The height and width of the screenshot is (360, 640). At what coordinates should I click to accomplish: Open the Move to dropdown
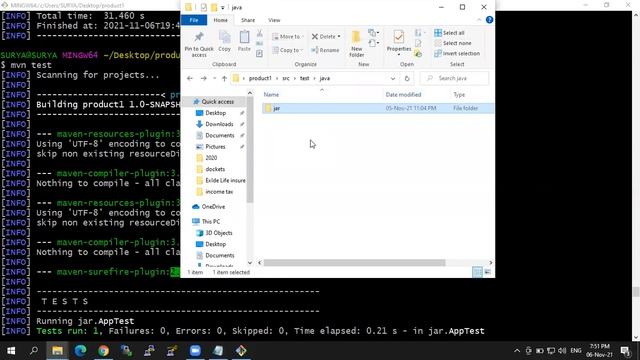coord(288,37)
